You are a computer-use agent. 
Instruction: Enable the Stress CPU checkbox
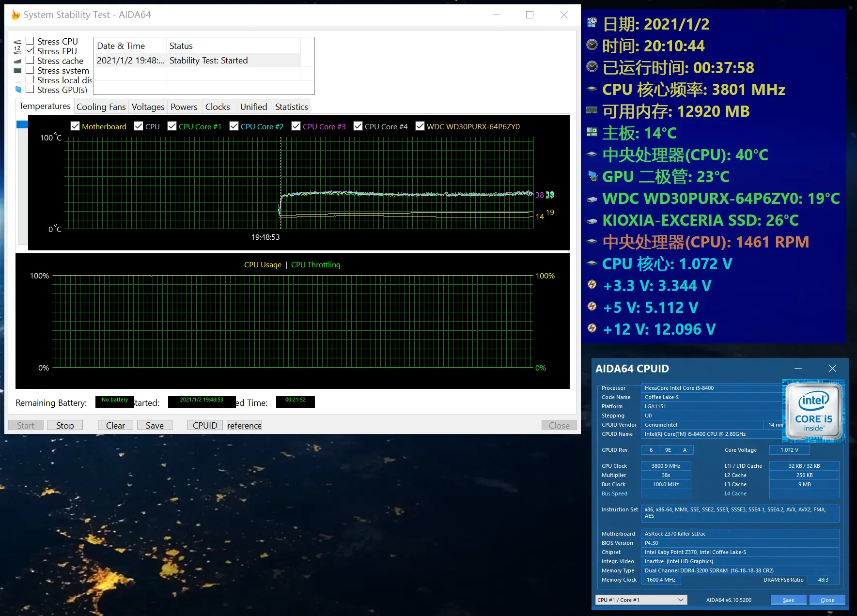30,41
